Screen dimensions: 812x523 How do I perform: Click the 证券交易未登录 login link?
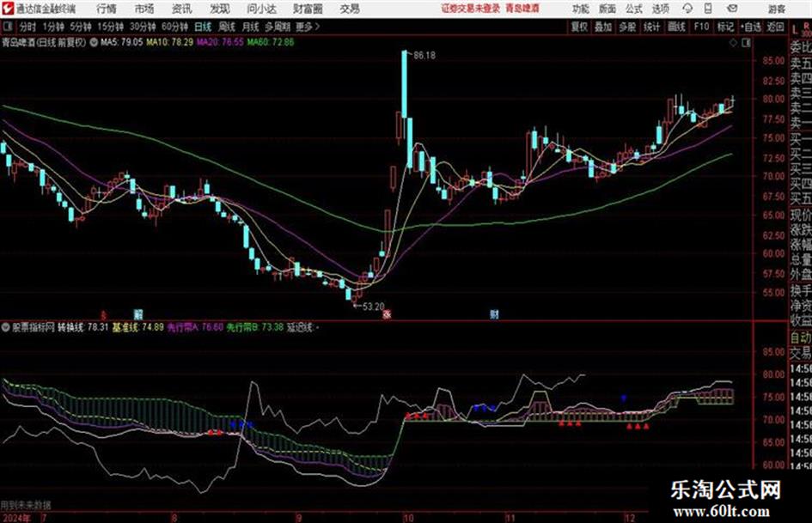[x=471, y=9]
